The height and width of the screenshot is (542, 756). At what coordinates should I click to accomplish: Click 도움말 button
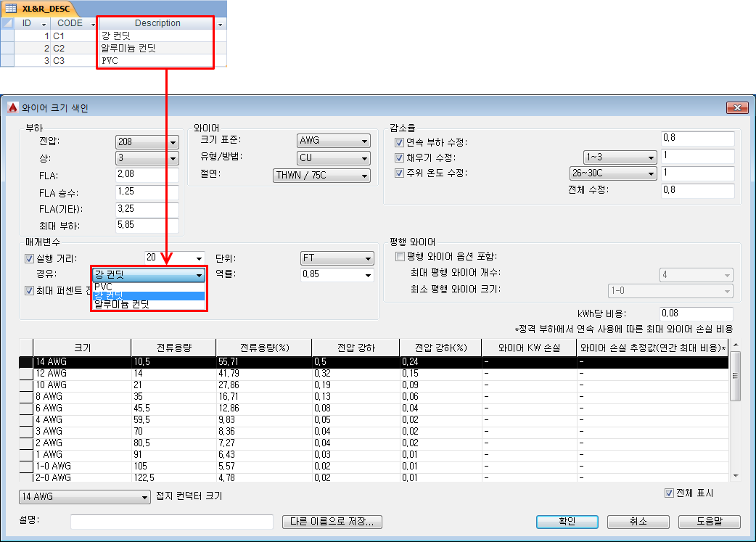(x=709, y=522)
